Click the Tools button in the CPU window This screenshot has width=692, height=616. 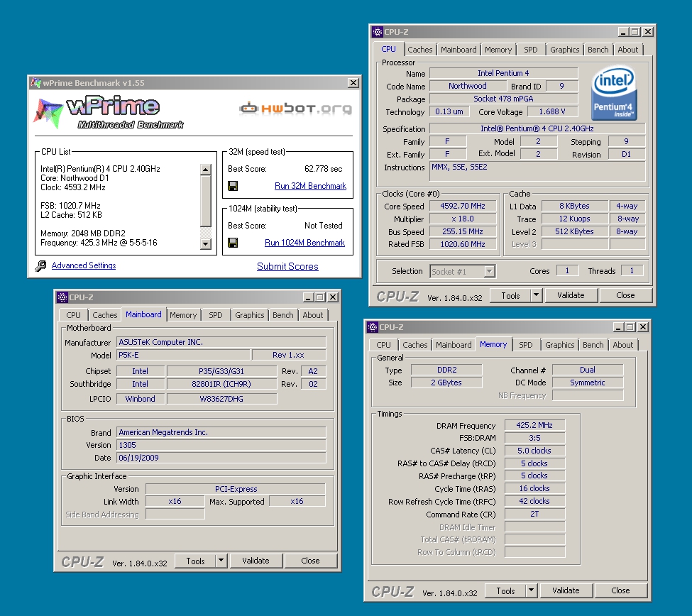click(510, 295)
